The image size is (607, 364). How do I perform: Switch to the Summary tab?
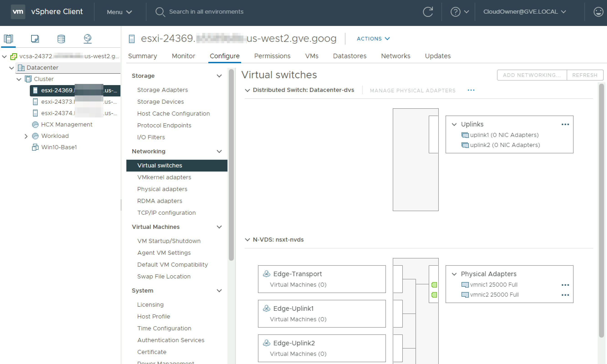click(x=142, y=56)
